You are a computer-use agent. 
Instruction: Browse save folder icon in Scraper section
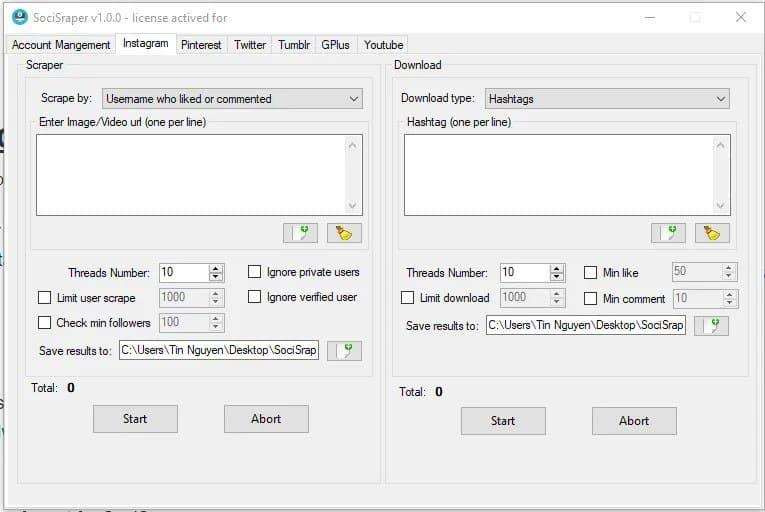coord(344,350)
